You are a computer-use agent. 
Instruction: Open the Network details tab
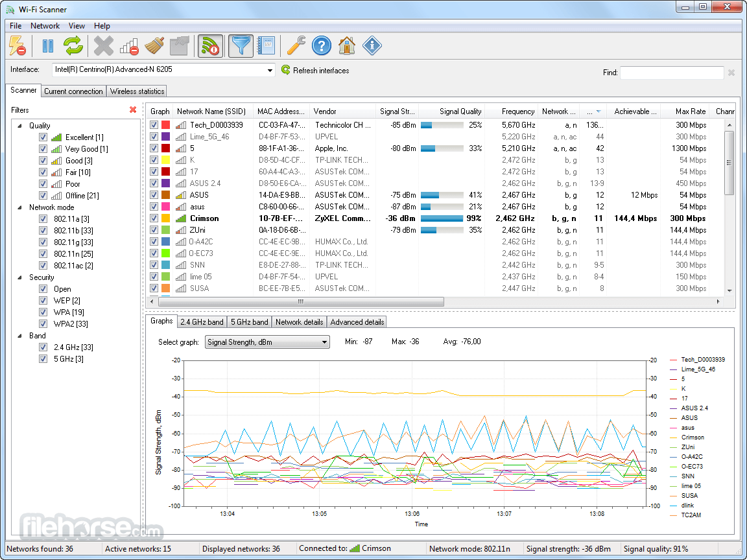coord(299,322)
